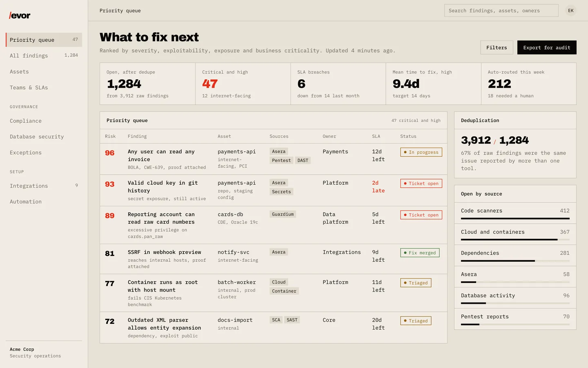Click Ticket open status for cards-db row
The height and width of the screenshot is (368, 588).
point(421,215)
